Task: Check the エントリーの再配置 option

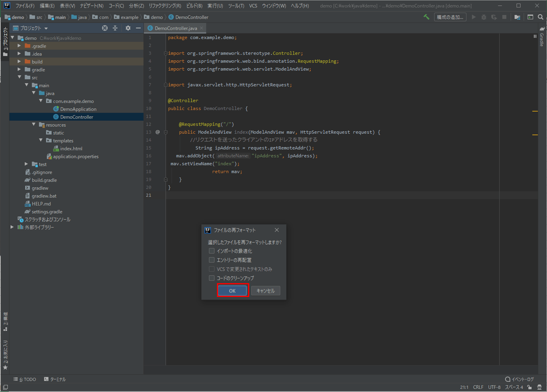Action: pyautogui.click(x=212, y=260)
